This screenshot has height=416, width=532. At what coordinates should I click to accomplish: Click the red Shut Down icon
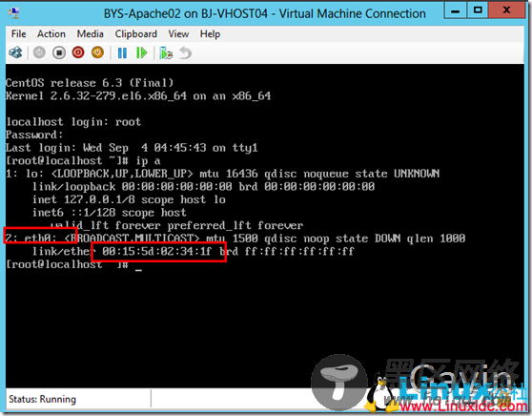(78, 53)
